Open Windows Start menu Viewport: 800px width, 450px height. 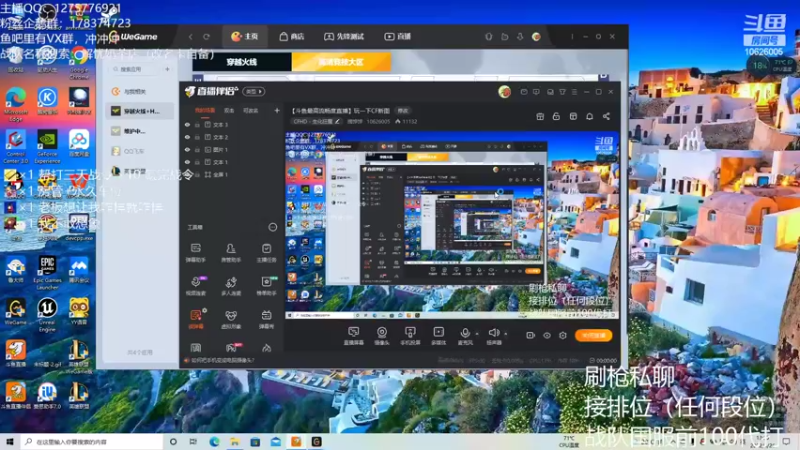pyautogui.click(x=10, y=441)
